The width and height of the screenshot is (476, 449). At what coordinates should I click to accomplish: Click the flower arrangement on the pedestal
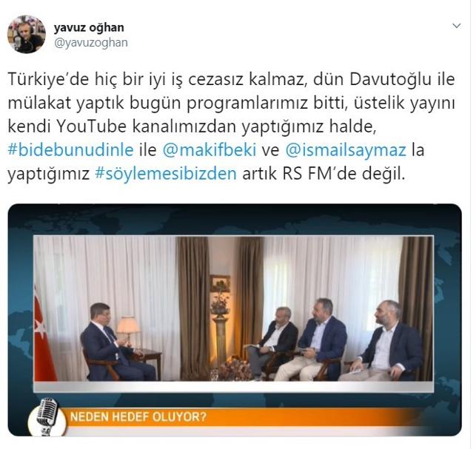pyautogui.click(x=221, y=304)
